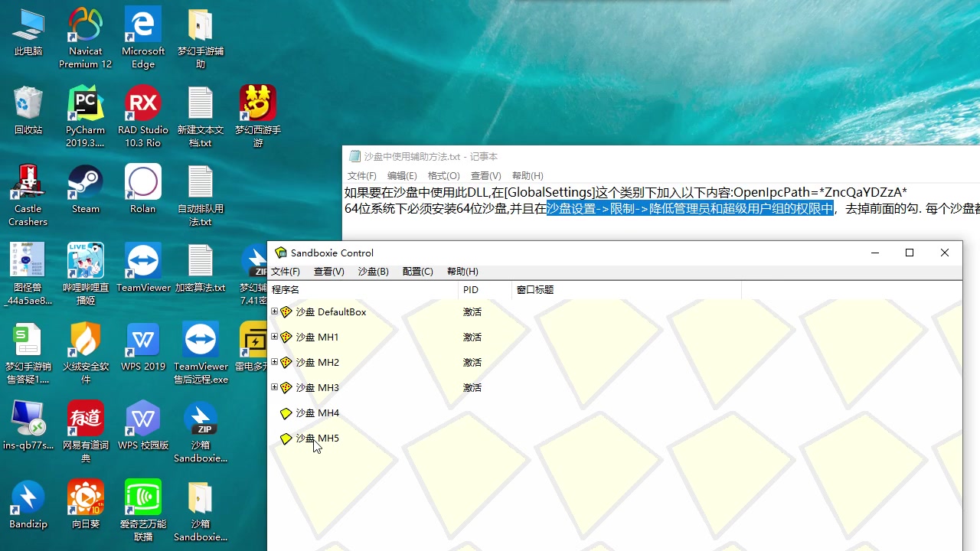This screenshot has width=980, height=551.
Task: Open Navicat Premium 12 desktop shortcut
Action: pyautogui.click(x=85, y=38)
